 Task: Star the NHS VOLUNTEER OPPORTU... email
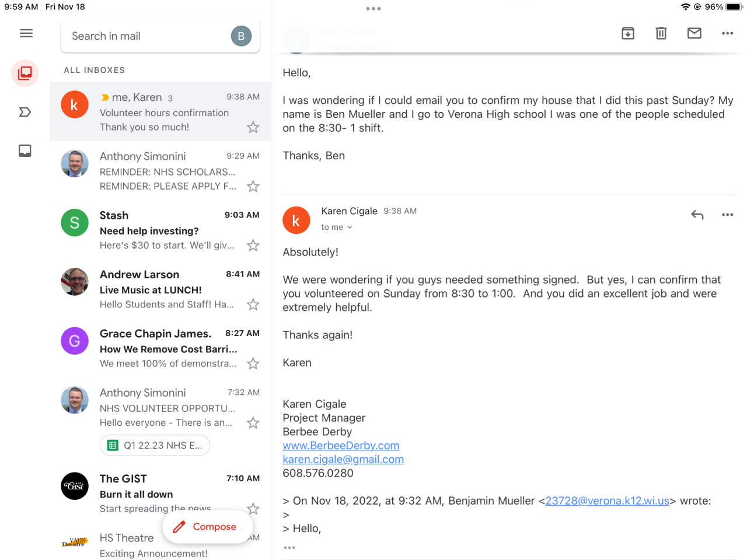coord(253,423)
